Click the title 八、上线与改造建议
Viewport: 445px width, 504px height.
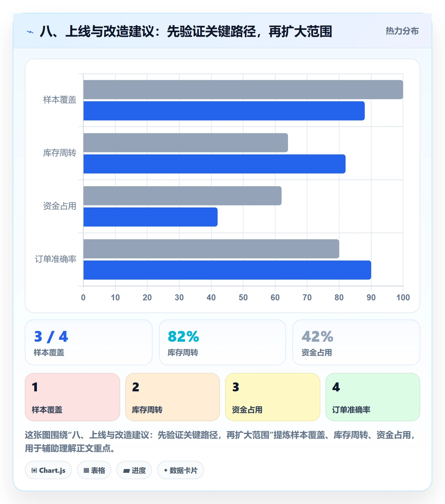pos(186,31)
